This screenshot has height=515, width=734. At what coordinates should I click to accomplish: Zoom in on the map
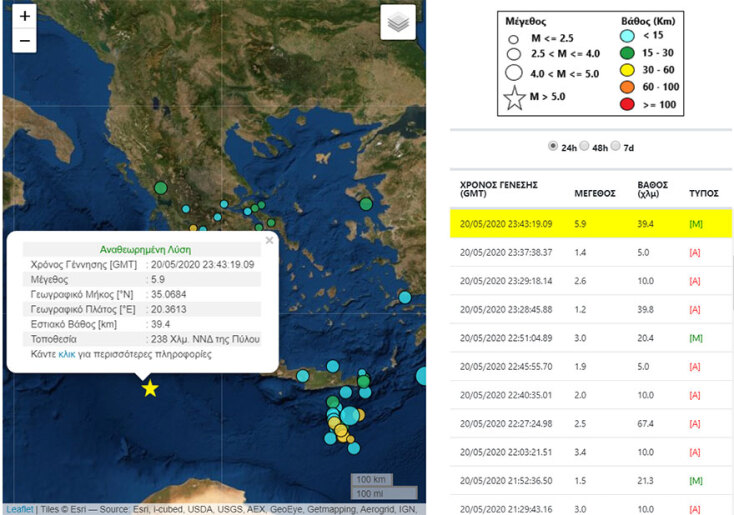25,17
